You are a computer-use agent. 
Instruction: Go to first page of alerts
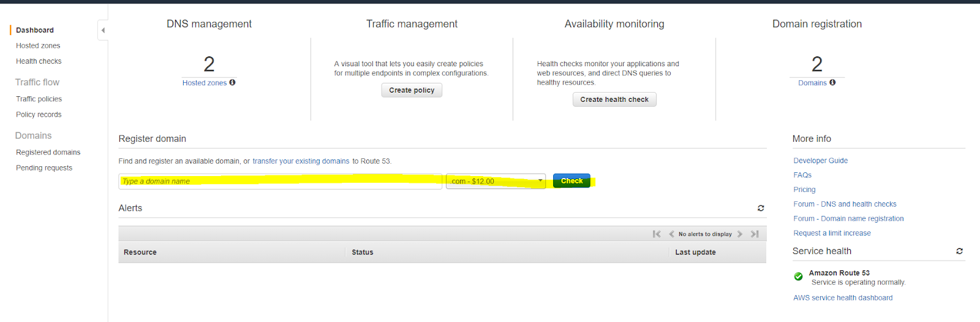[x=657, y=234]
